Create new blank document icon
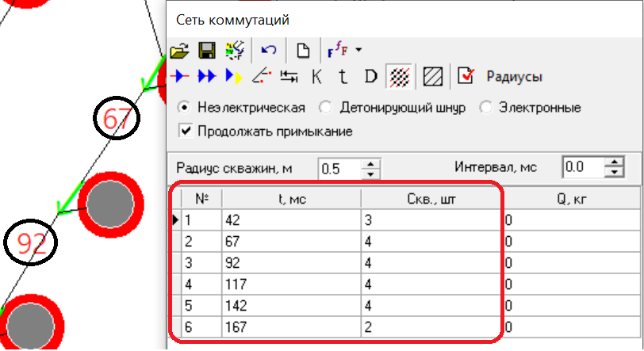Screen dimensions: 644x351 point(304,51)
